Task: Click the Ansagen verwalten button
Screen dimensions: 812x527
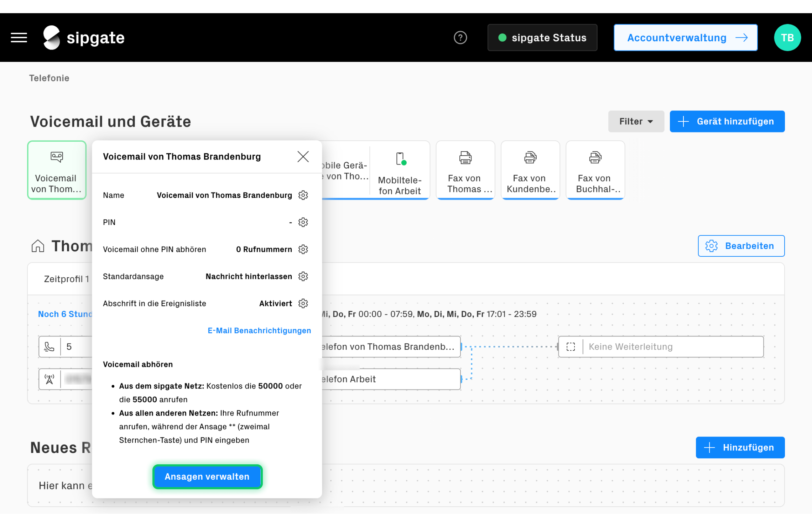Action: coord(207,476)
